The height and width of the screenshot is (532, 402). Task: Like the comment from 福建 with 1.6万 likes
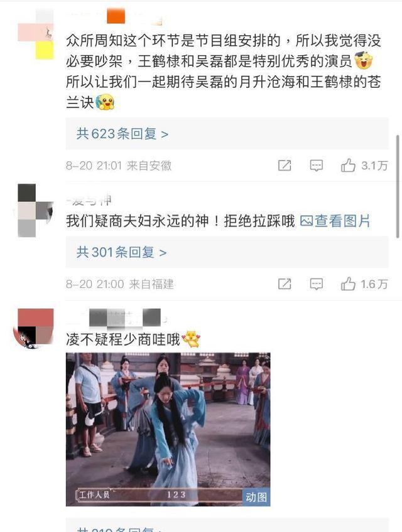point(349,284)
